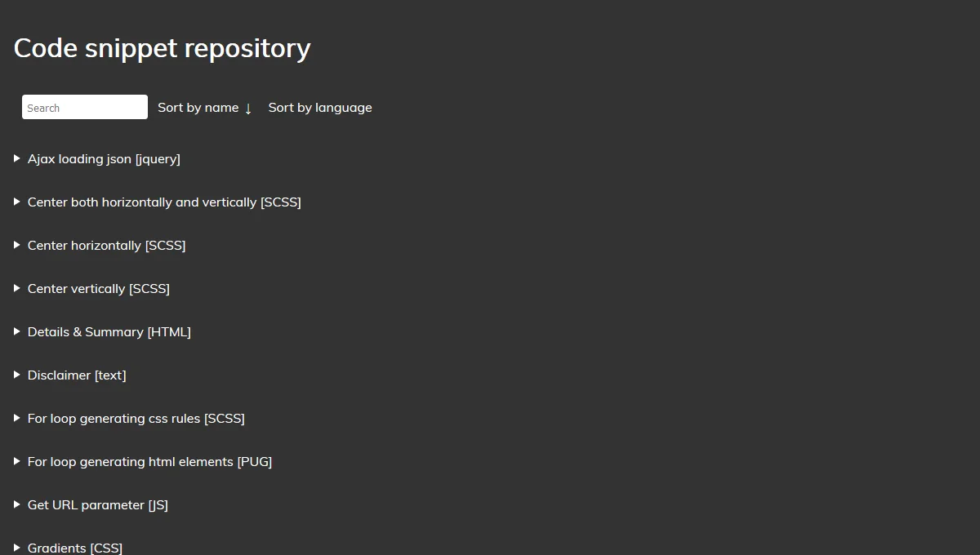980x555 pixels.
Task: Click the triangle icon beside Center vertically
Action: coord(16,288)
